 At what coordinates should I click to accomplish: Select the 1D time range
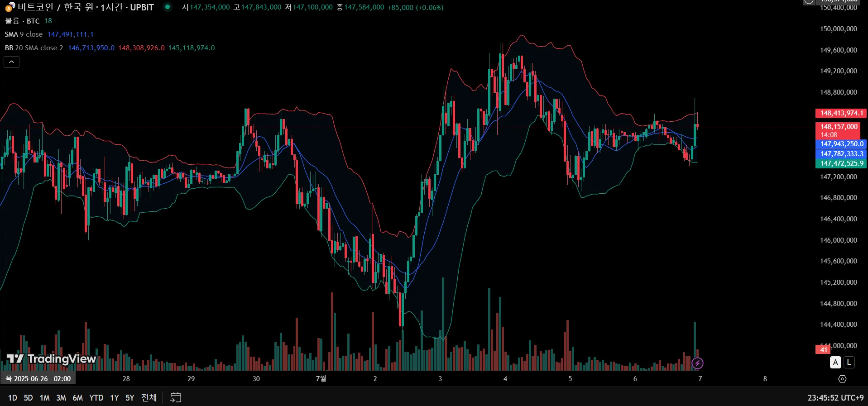point(13,398)
